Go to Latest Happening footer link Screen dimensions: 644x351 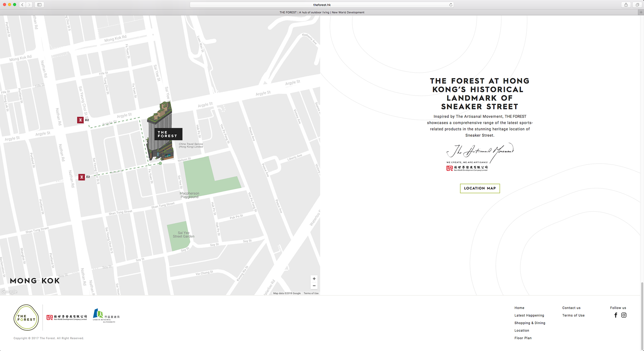click(529, 315)
